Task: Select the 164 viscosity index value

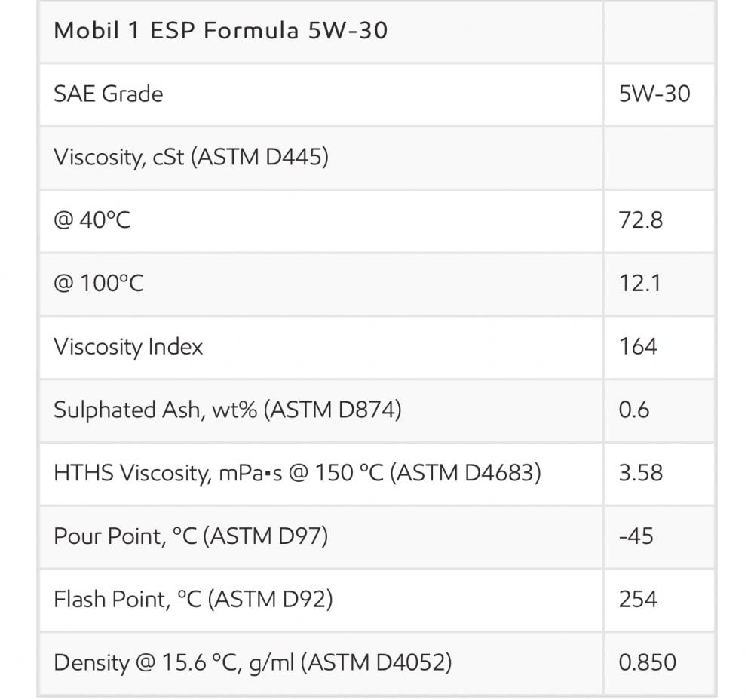Action: [638, 347]
